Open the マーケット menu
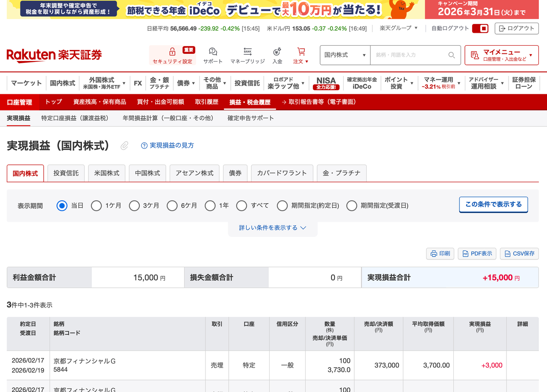547x392 pixels. pyautogui.click(x=26, y=83)
